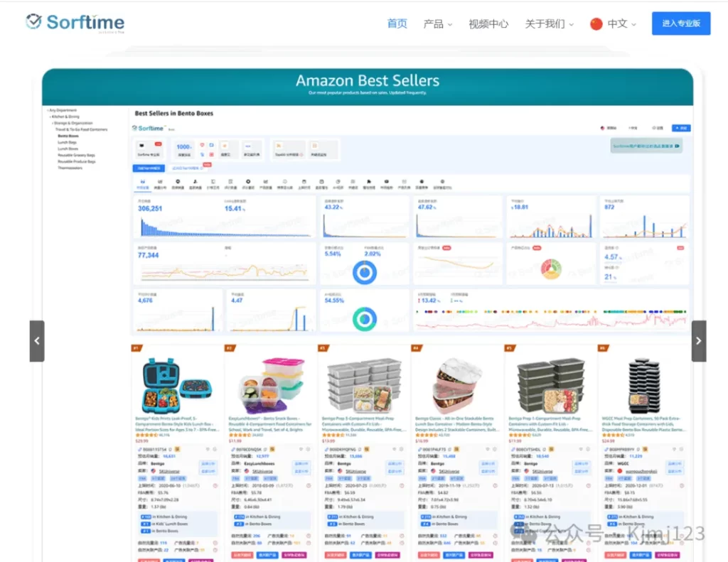Favorite product #1 with its heart icon
Viewport: 728px width, 562px height.
tap(208, 449)
